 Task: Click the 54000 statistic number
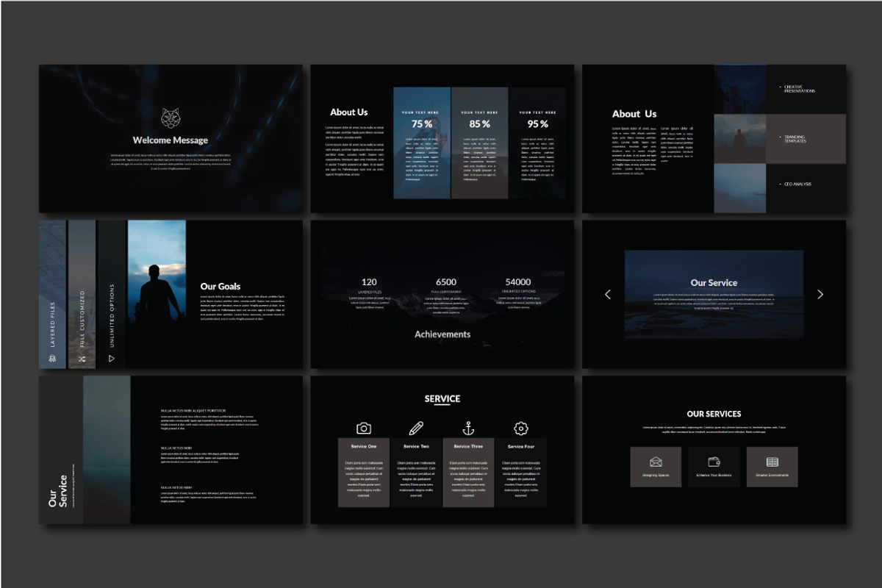pyautogui.click(x=518, y=282)
